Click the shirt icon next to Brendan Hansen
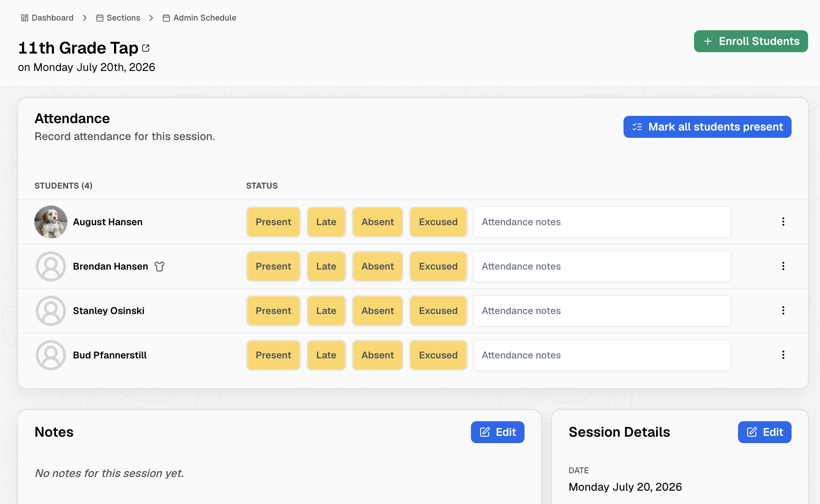Screen dimensions: 820x504 (159, 266)
